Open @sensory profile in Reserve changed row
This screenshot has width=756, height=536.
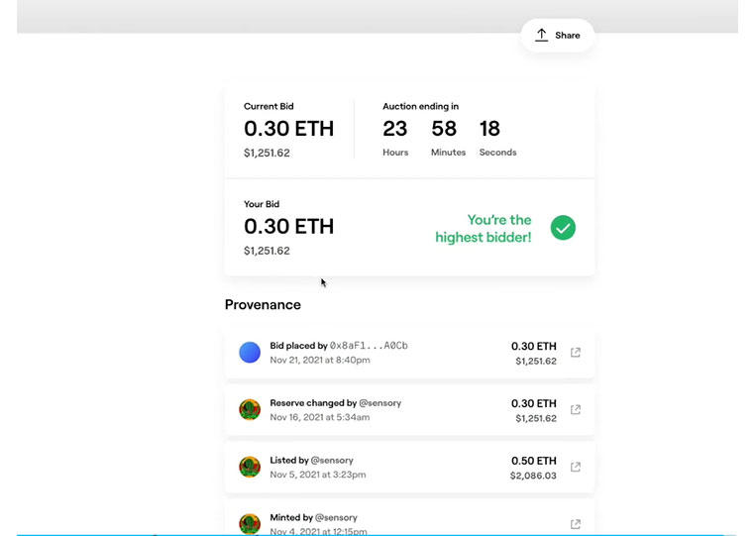(379, 403)
